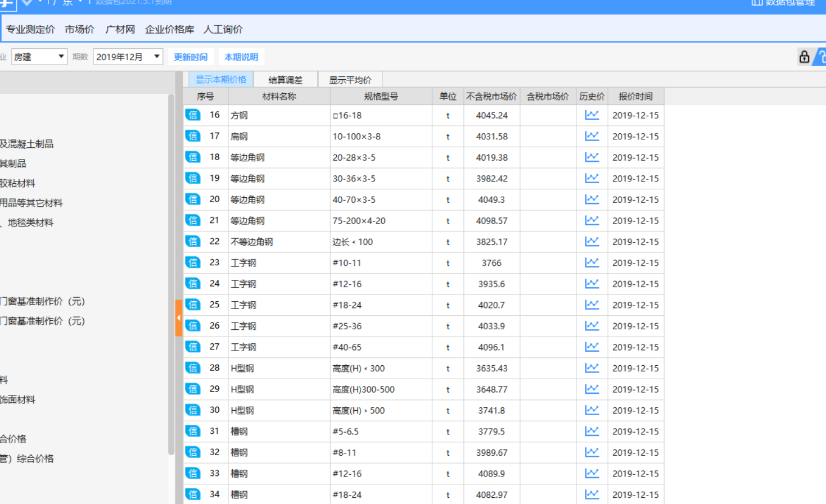
Task: Click the left panel vertical scrollbar
Action: click(171, 274)
